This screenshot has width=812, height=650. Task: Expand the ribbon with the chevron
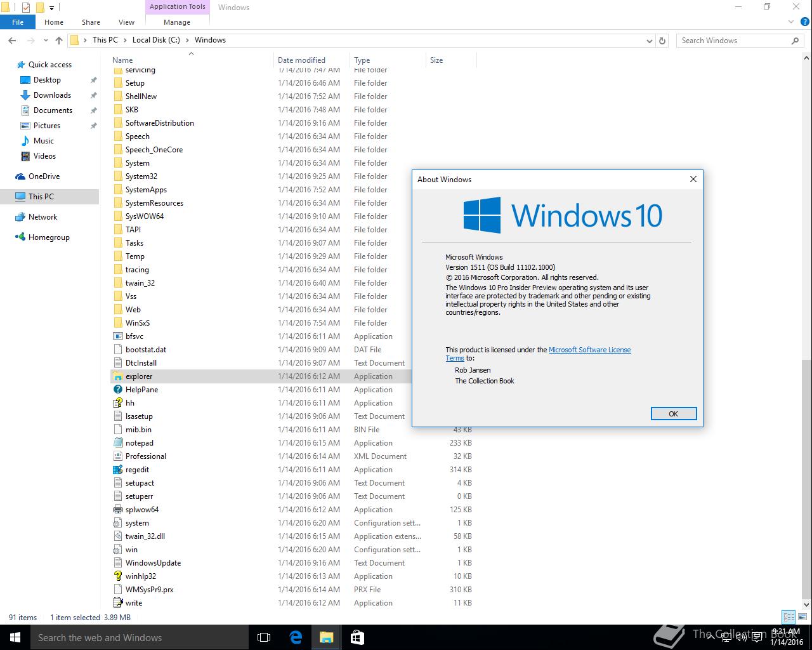click(791, 22)
